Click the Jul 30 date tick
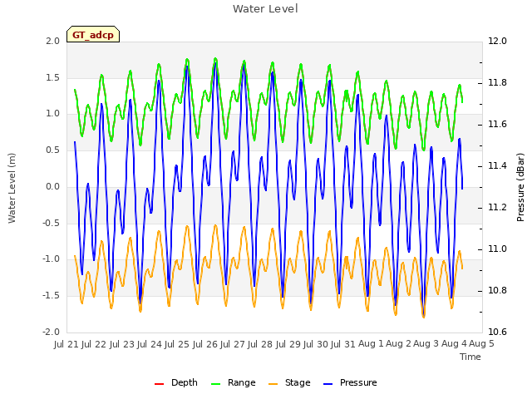The image size is (532, 399). click(x=316, y=344)
